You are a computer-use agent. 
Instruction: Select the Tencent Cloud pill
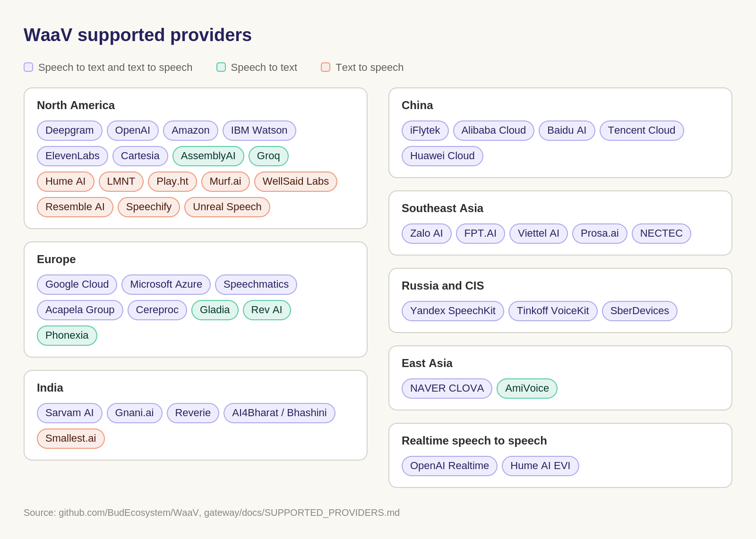click(x=642, y=130)
